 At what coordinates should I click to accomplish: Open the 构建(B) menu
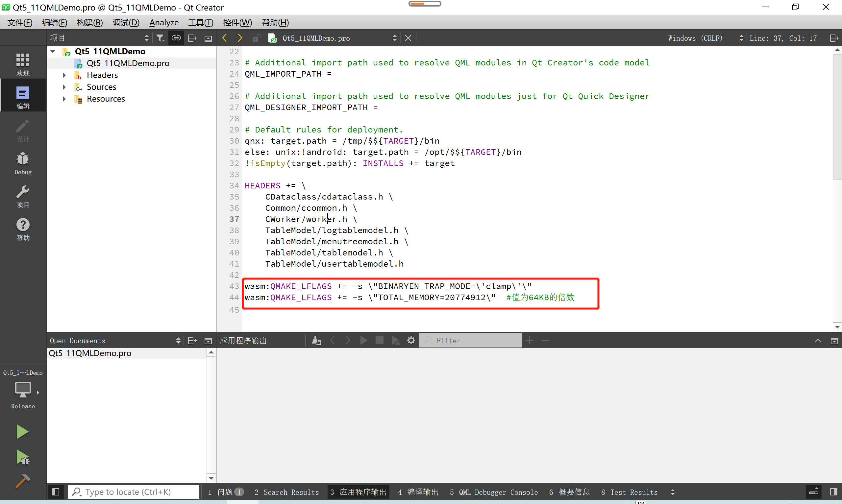pyautogui.click(x=90, y=23)
